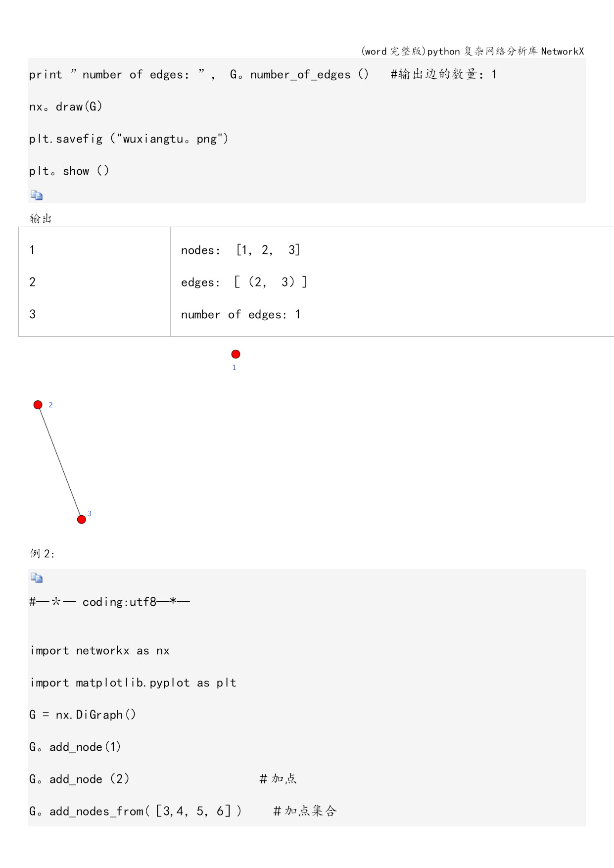The image size is (614, 868).
Task: Click the 例2: heading text
Action: (x=42, y=554)
